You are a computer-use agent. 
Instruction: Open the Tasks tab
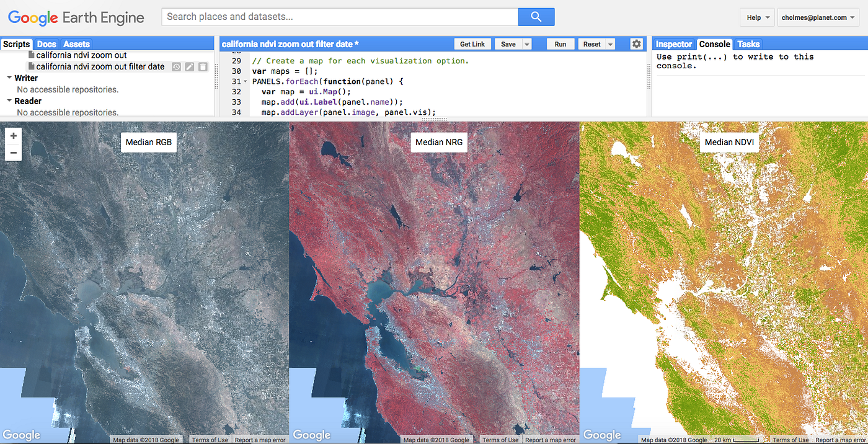748,44
